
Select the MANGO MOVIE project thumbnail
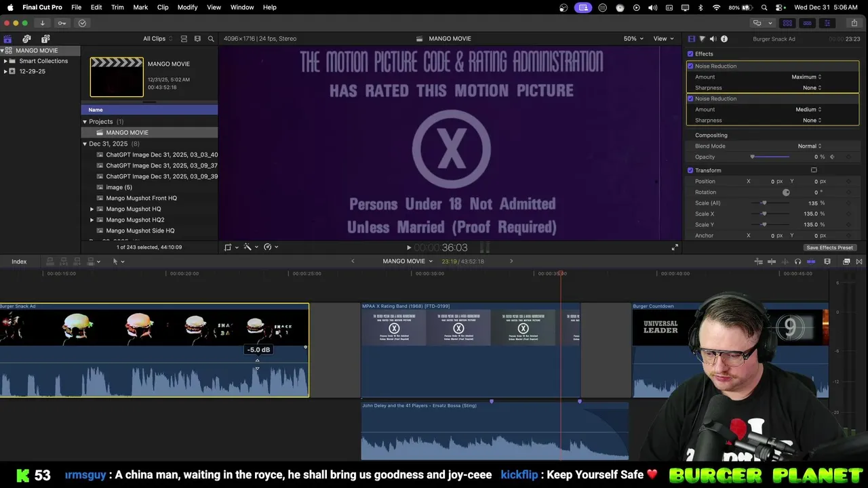(117, 77)
